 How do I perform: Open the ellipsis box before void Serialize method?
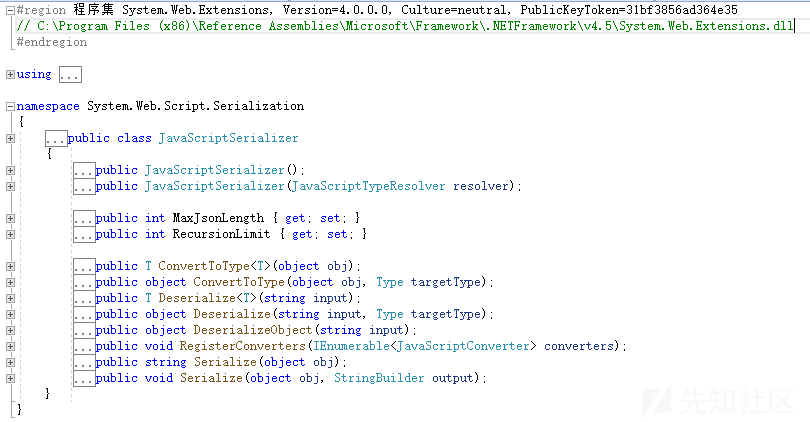coord(84,379)
